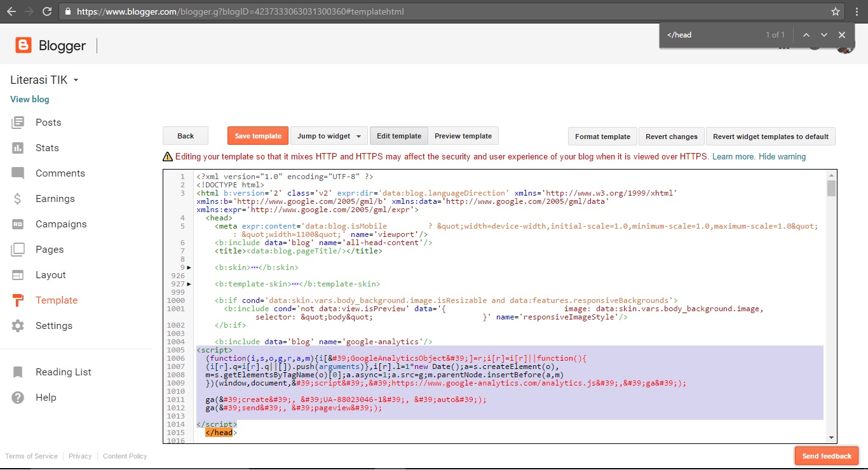The width and height of the screenshot is (868, 470).
Task: Open Settings via its gear icon
Action: (18, 326)
